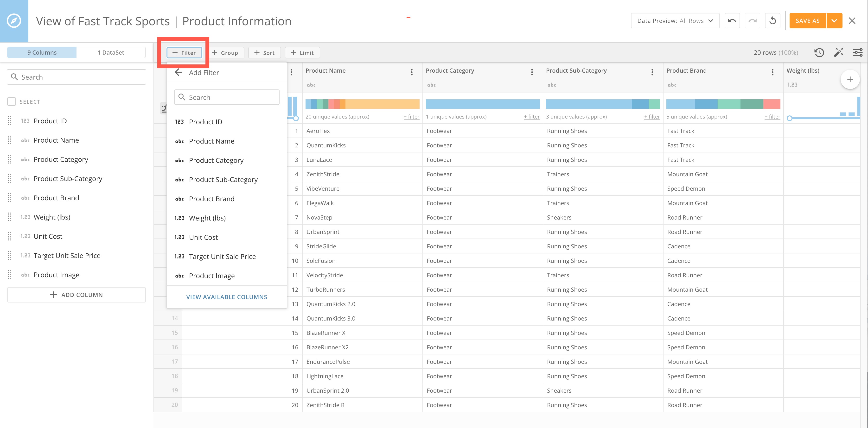Click the magic wand suggestions icon
This screenshot has height=428, width=868.
(x=838, y=52)
